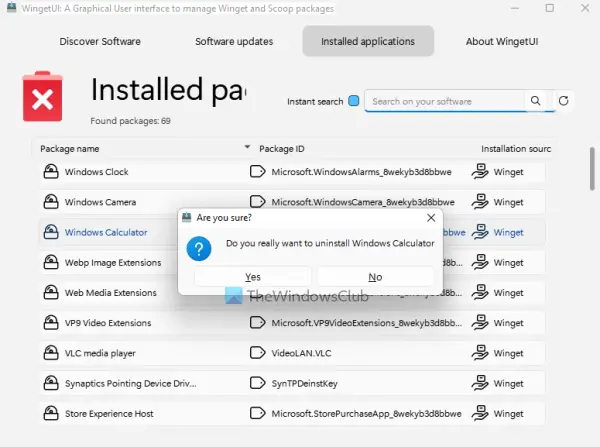
Task: Sort by Installation source column header
Action: coord(516,149)
